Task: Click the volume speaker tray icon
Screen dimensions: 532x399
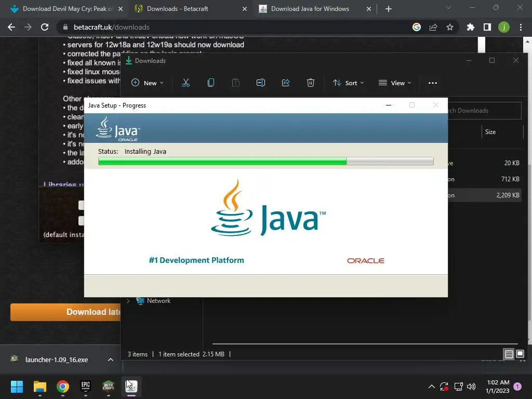Action: [471, 387]
